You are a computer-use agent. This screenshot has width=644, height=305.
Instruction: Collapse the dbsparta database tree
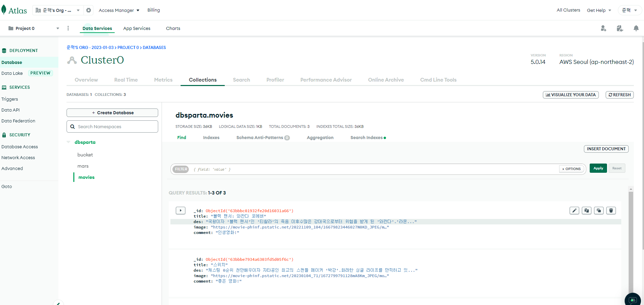(69, 142)
